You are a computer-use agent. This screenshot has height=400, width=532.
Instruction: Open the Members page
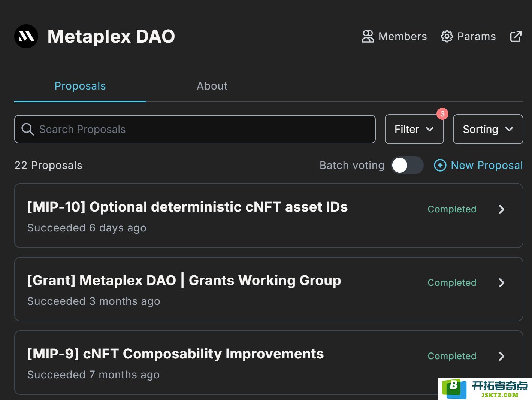click(x=394, y=36)
